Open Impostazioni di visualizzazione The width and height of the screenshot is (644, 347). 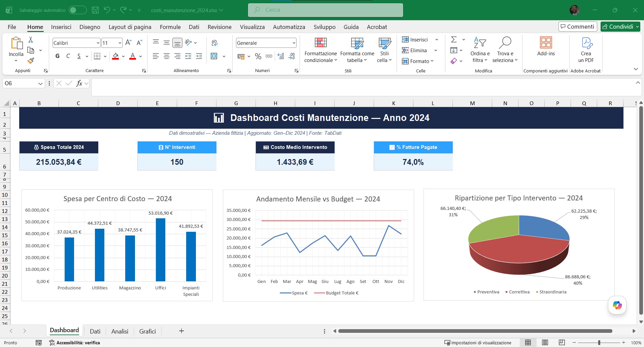[x=478, y=343]
